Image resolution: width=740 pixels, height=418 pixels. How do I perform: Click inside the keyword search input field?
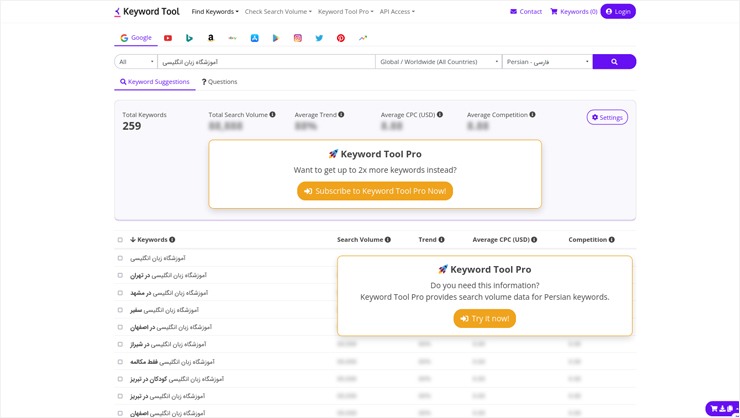pyautogui.click(x=265, y=62)
